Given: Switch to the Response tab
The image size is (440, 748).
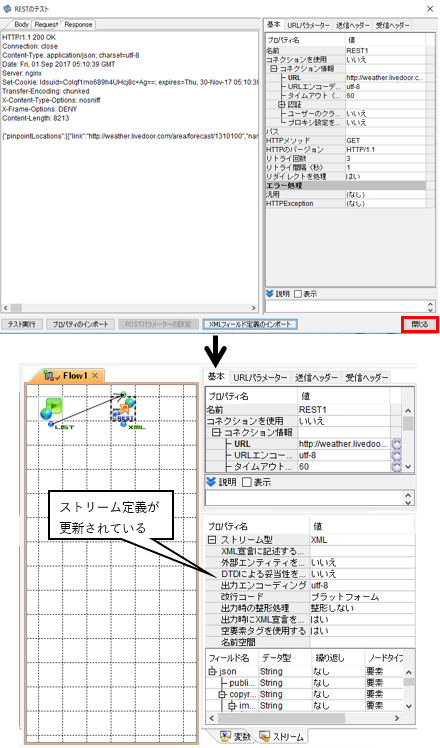Looking at the screenshot, I should [78, 24].
